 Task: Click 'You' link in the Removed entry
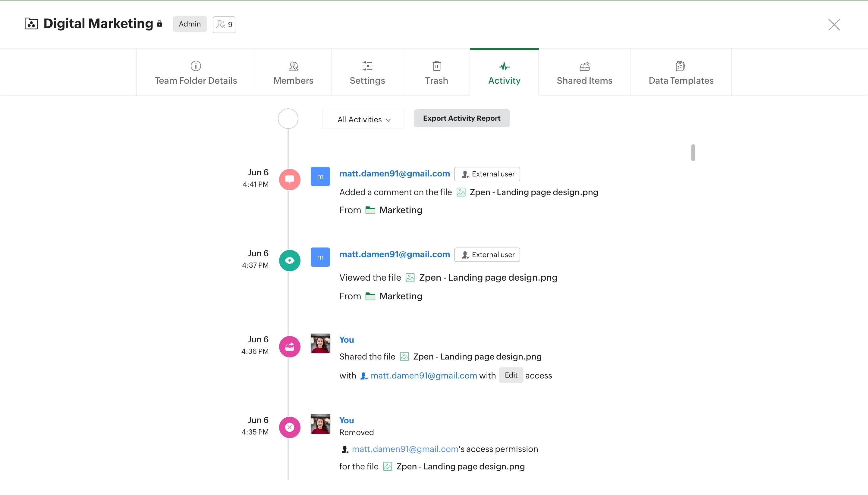coord(346,420)
